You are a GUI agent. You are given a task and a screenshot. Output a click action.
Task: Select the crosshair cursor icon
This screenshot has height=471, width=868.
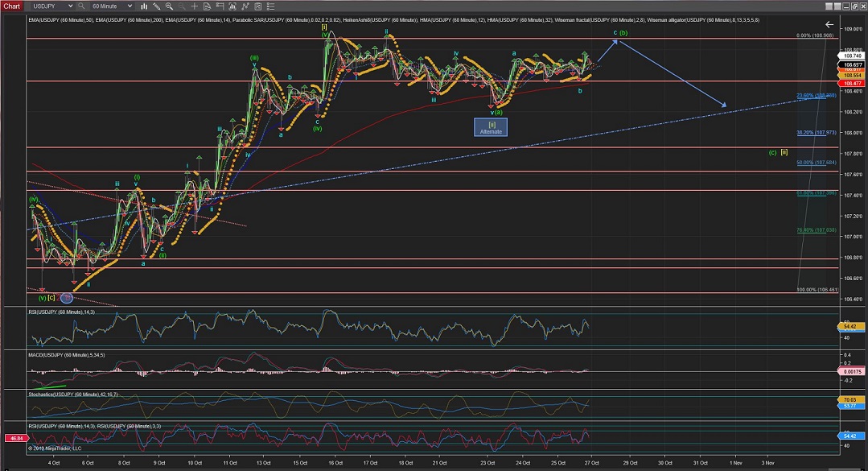194,6
